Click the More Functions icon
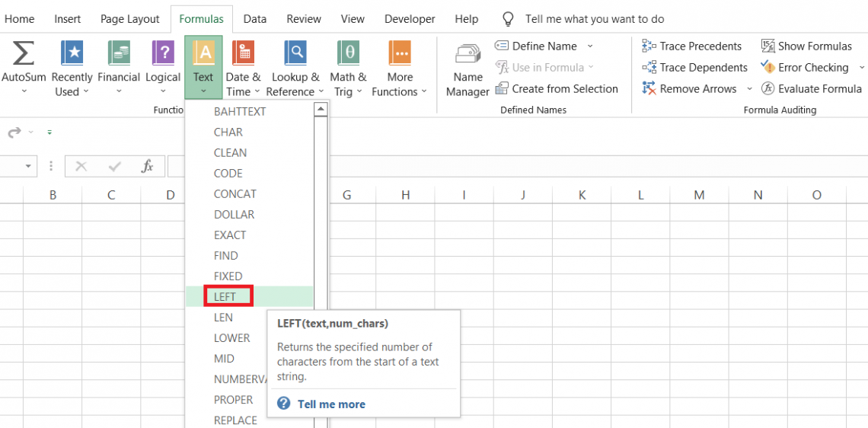Screen dimensions: 868x428 point(400,54)
